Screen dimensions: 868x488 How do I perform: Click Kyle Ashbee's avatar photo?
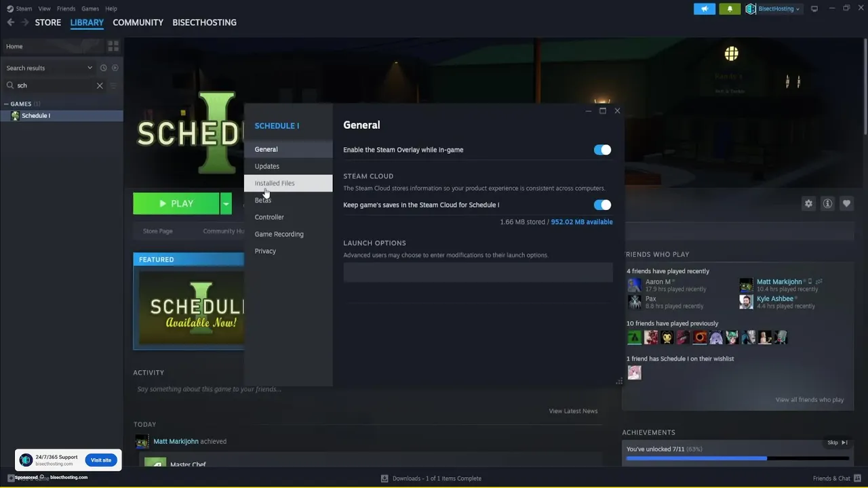tap(746, 302)
